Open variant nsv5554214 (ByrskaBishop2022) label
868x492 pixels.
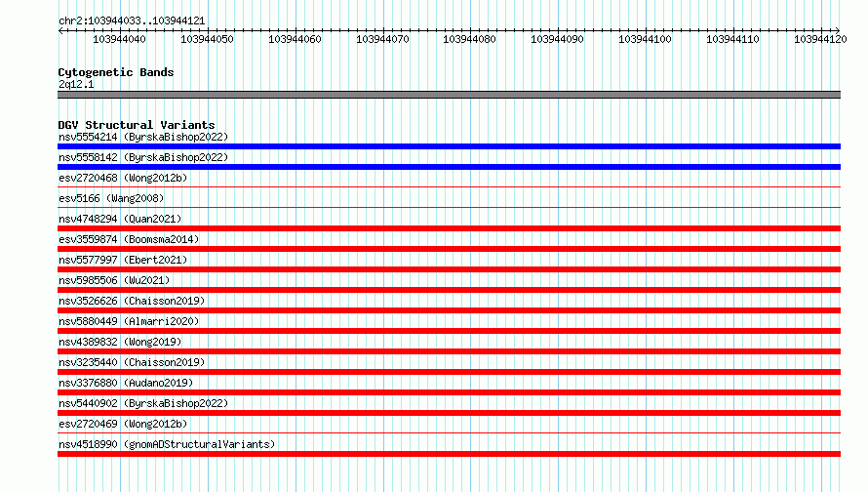143,137
